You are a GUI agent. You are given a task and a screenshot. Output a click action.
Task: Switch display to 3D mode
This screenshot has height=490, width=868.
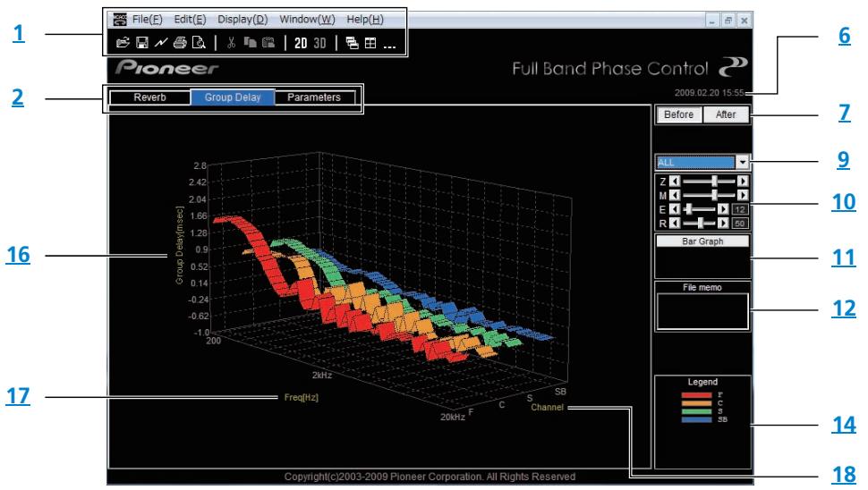(x=319, y=43)
